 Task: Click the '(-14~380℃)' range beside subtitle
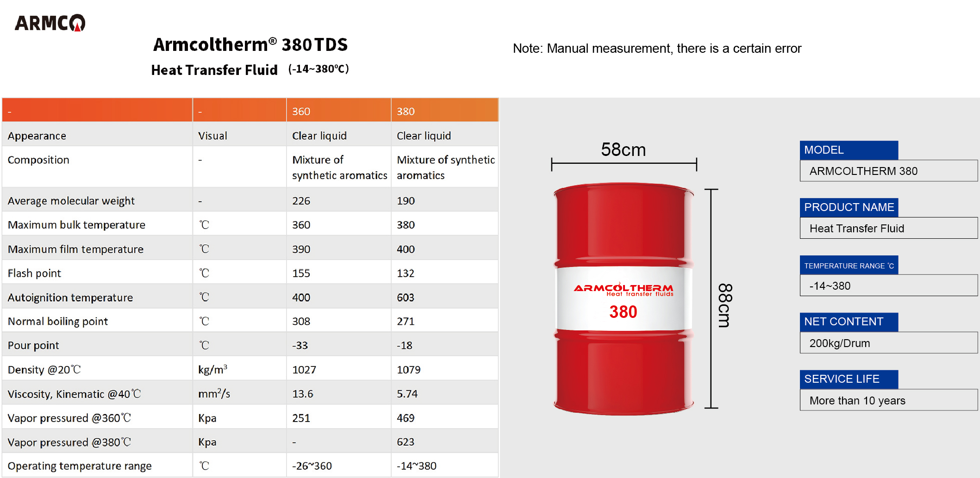[318, 69]
